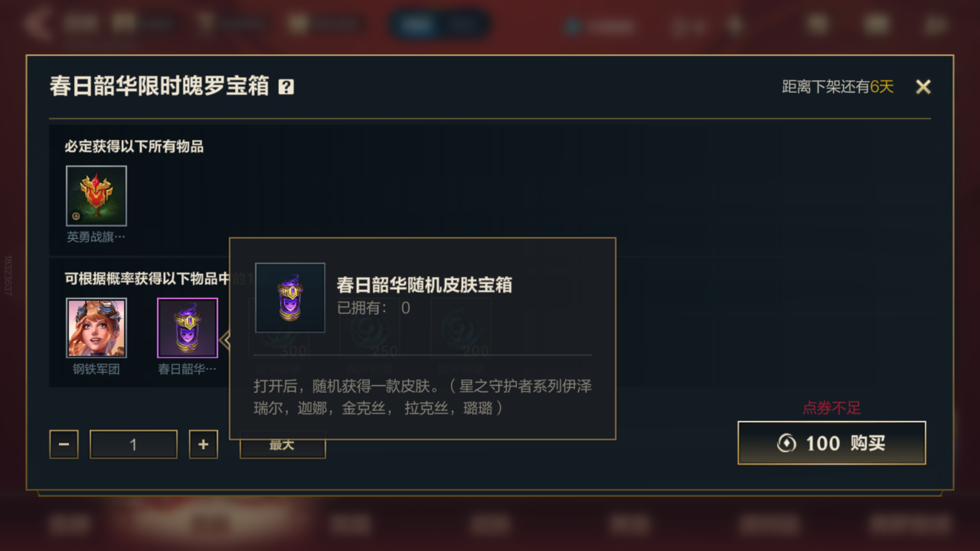The image size is (980, 551).
Task: Click the large chest icon inside tooltip
Action: pos(290,297)
